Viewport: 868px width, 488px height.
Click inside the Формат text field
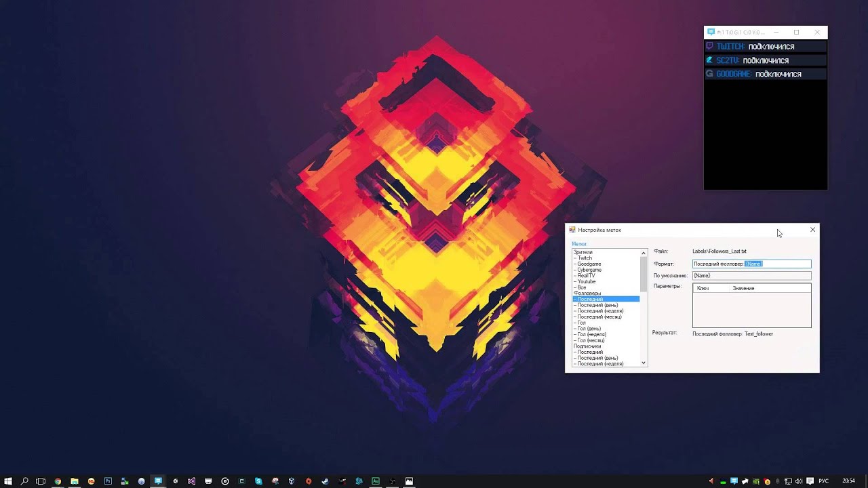pyautogui.click(x=751, y=264)
